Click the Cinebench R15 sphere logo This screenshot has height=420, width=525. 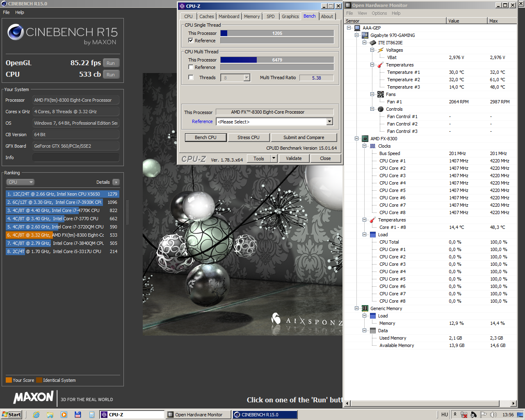[16, 32]
